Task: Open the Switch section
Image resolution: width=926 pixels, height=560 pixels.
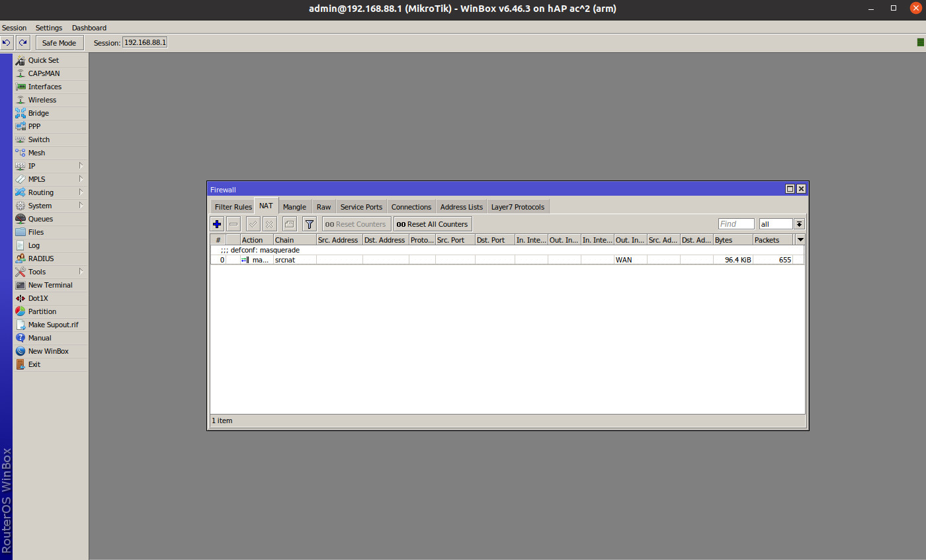Action: click(x=50, y=140)
